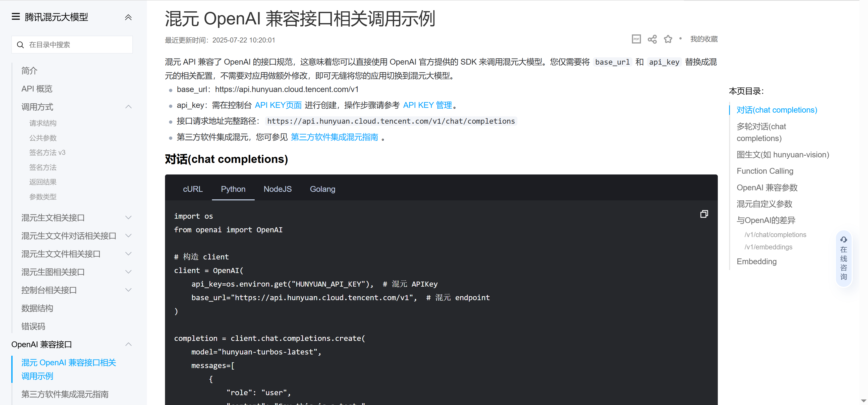
Task: Jump to Function Calling section
Action: [x=765, y=171]
